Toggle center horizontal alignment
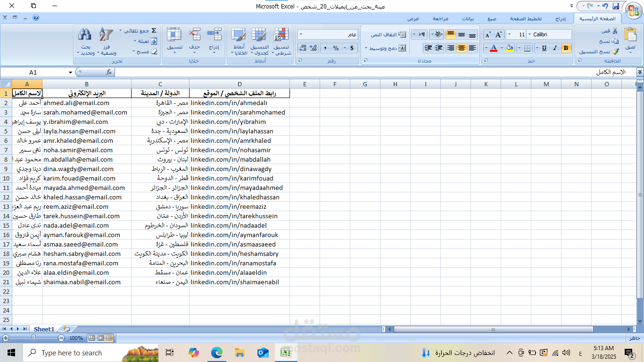Image resolution: width=644 pixels, height=362 pixels. click(x=462, y=48)
